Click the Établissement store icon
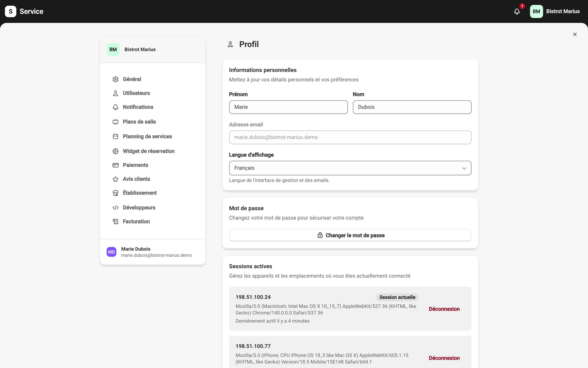The height and width of the screenshot is (368, 588). [115, 193]
